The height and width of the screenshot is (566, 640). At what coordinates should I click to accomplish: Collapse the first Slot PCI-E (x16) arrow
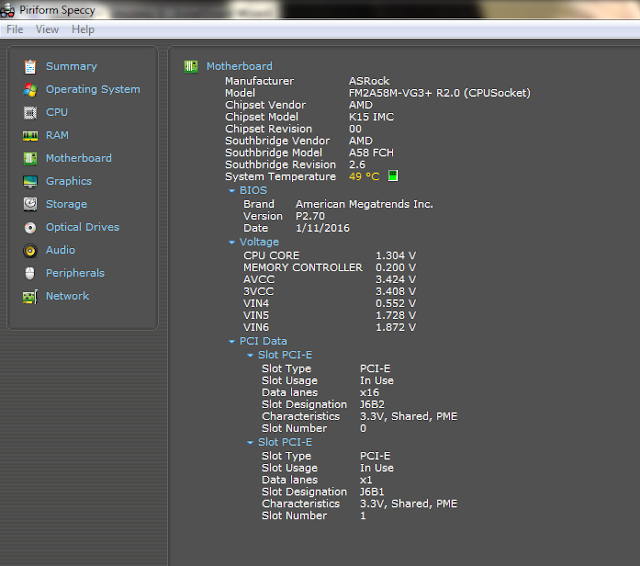250,355
